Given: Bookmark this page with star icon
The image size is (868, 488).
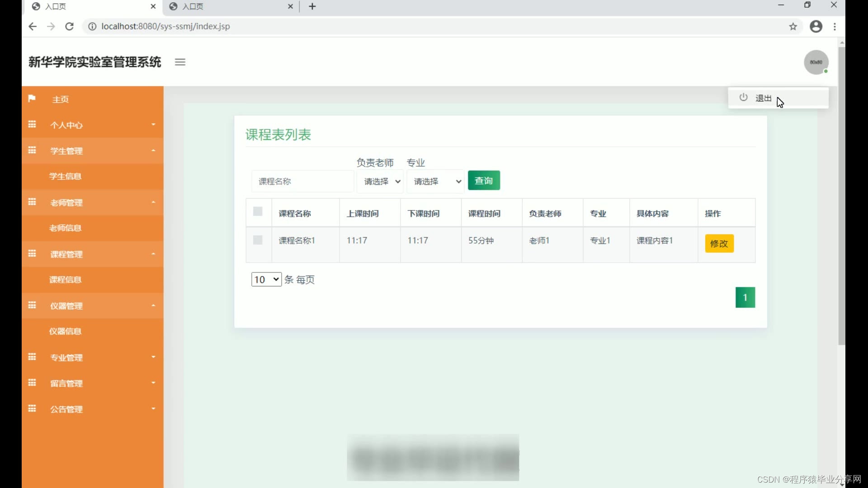Looking at the screenshot, I should (x=793, y=27).
